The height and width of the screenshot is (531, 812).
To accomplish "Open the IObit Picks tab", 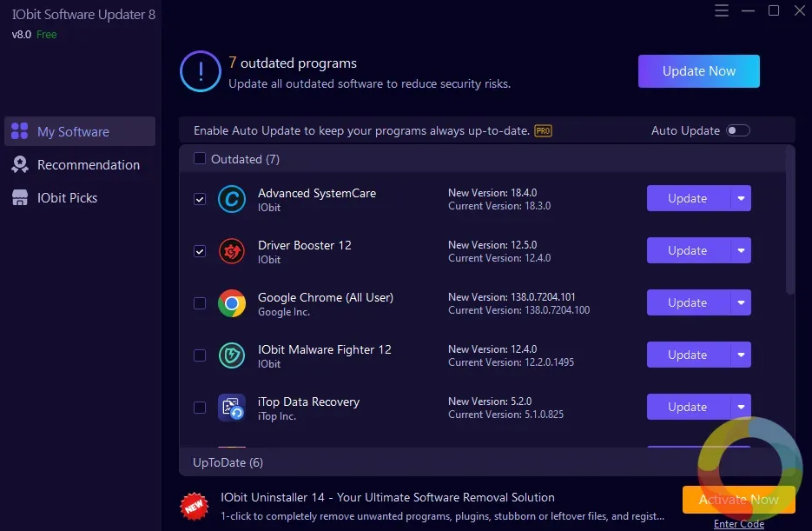I will 80,198.
